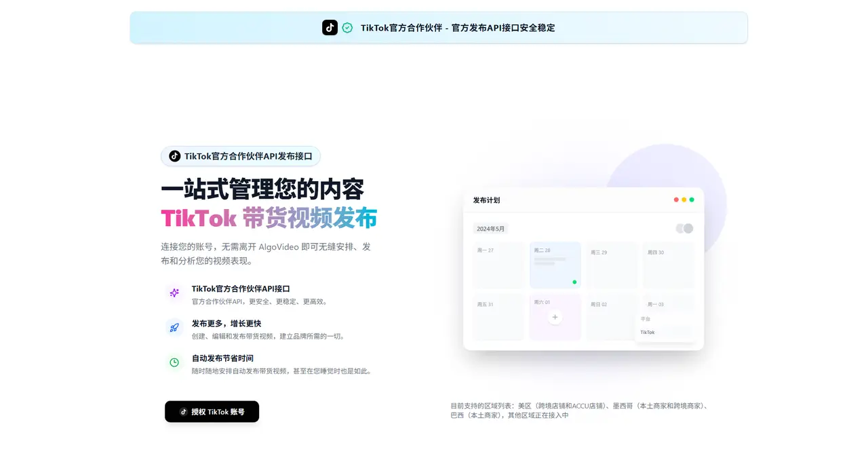The height and width of the screenshot is (471, 868).
Task: Click the green clock icon beside 自动发布节省时间
Action: click(174, 362)
